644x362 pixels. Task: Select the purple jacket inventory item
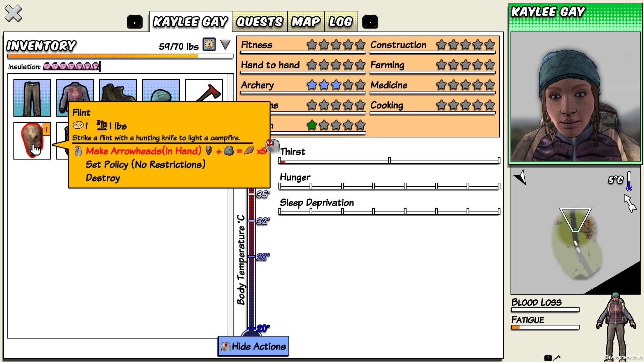pyautogui.click(x=75, y=90)
